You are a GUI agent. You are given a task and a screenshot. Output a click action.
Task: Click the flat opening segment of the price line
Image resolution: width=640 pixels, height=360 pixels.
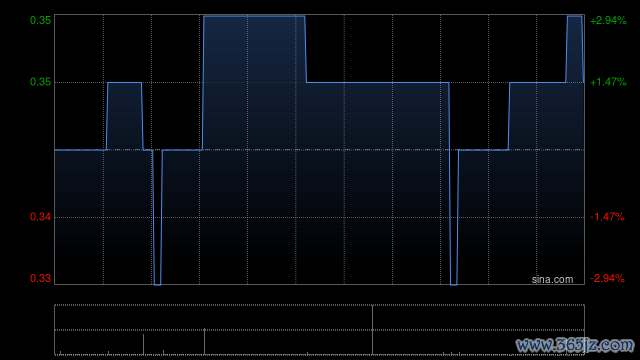click(x=80, y=150)
